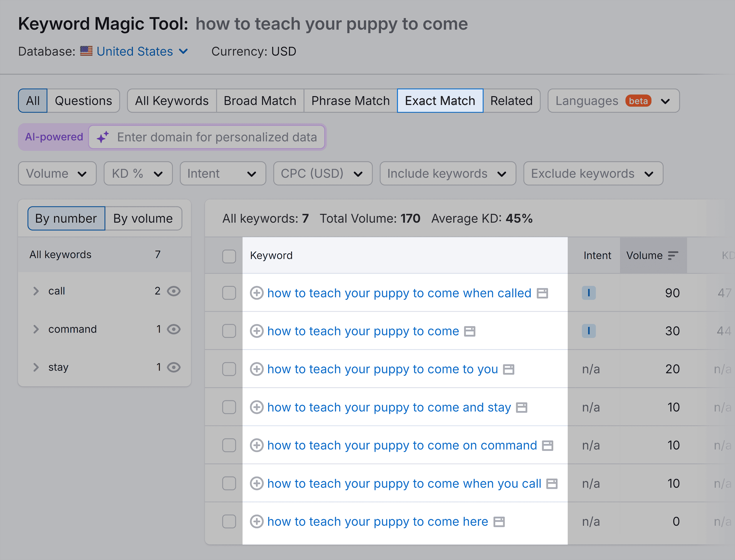Toggle the eye icon next to "call" group

coord(174,291)
